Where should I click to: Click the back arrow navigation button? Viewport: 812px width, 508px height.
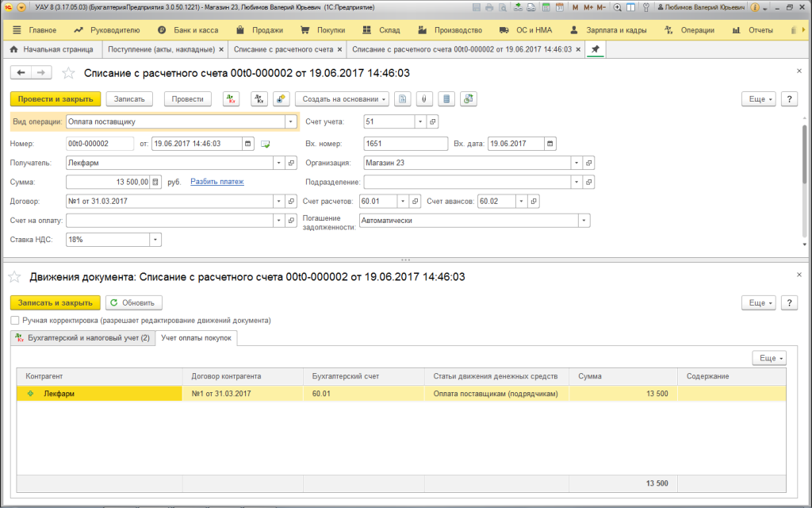pyautogui.click(x=21, y=72)
